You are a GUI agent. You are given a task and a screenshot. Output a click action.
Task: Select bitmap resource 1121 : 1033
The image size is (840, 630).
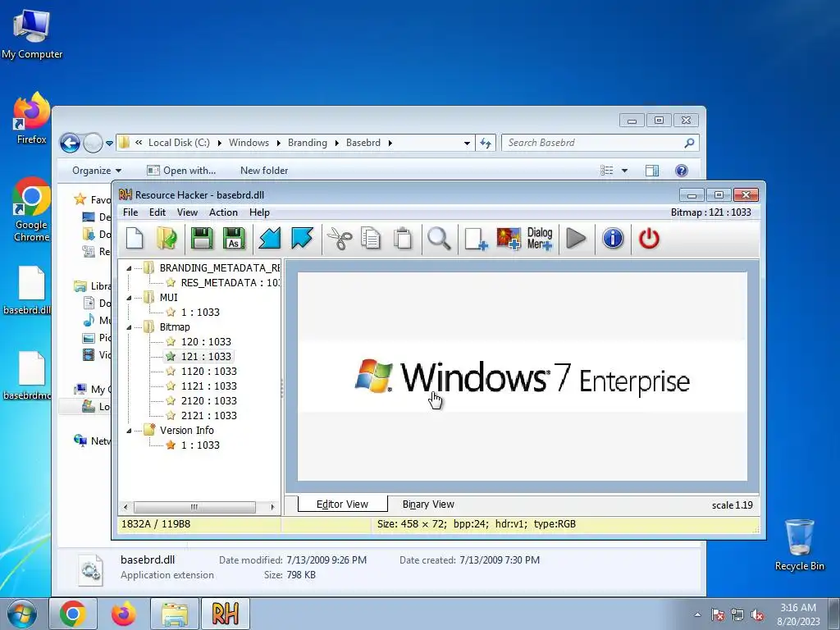tap(208, 386)
